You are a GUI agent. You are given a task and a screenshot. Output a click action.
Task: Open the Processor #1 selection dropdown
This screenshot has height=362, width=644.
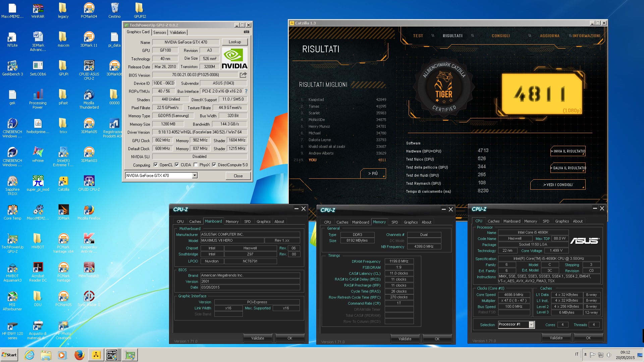(x=532, y=324)
